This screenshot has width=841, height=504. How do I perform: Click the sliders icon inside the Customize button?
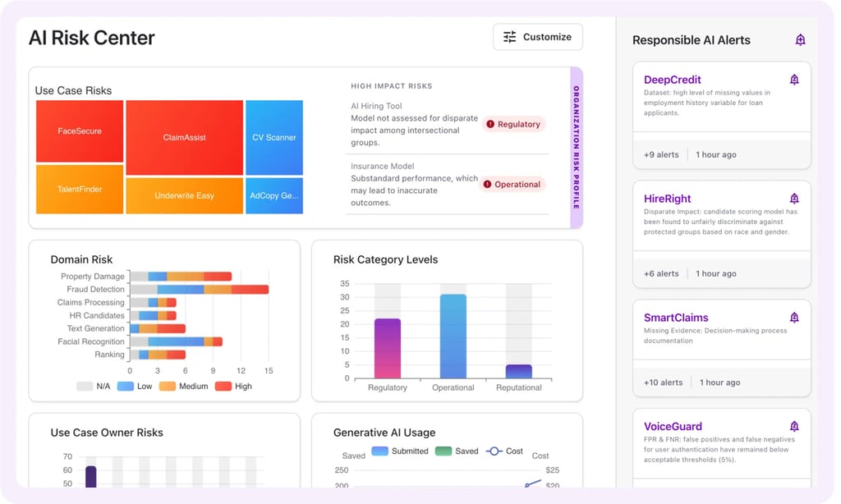(x=508, y=36)
